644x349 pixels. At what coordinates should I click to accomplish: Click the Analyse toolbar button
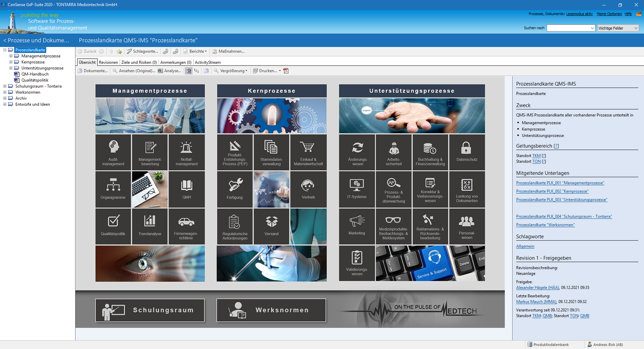[x=169, y=71]
